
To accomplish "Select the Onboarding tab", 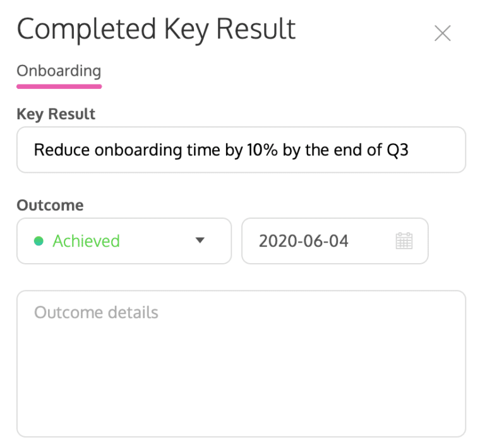I will (59, 71).
